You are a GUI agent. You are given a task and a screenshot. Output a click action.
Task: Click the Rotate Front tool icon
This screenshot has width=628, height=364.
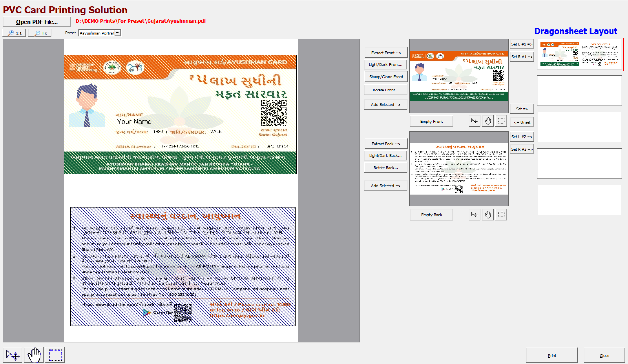385,91
